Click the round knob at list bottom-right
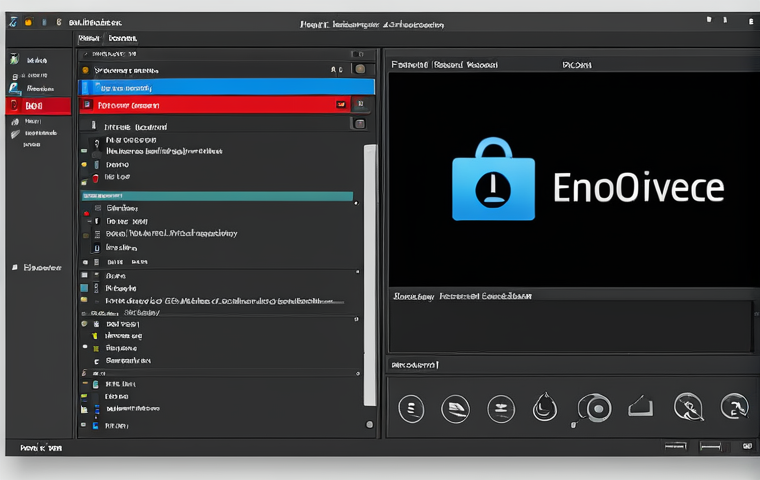The width and height of the screenshot is (760, 480). [369, 424]
